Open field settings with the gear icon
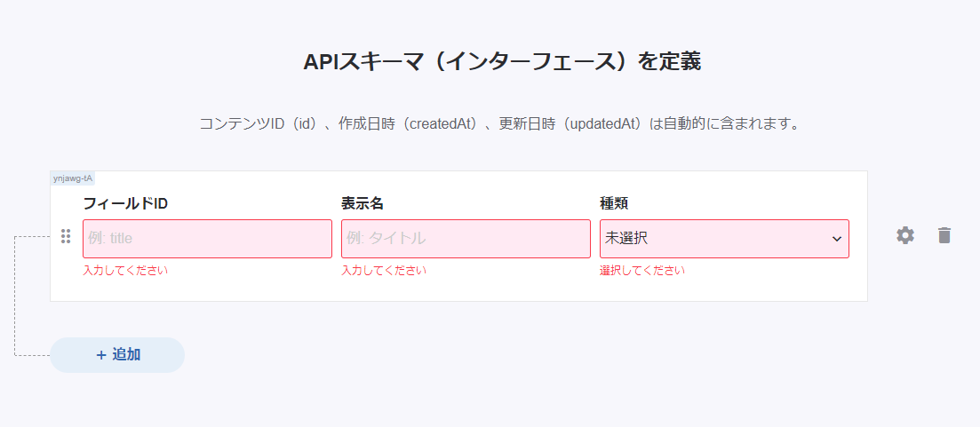Screen dimensions: 980x427 [x=905, y=235]
